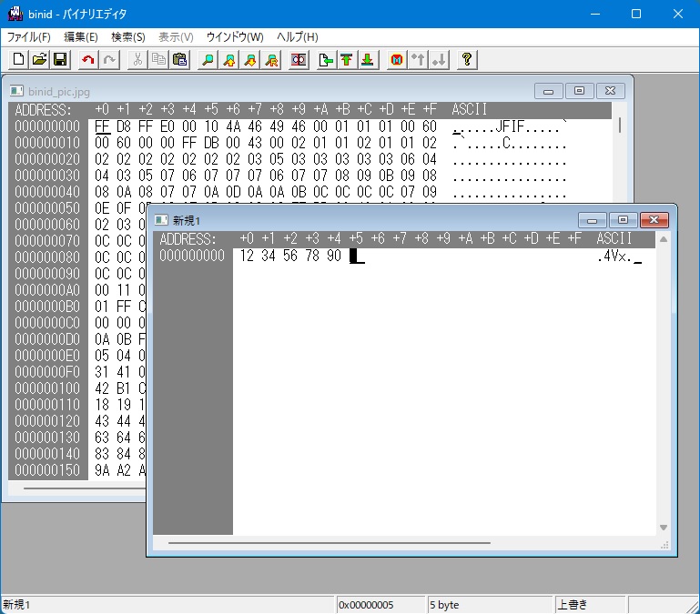This screenshot has width=700, height=614.
Task: Maximize the binid_pic.jpg child window
Action: pos(579,91)
